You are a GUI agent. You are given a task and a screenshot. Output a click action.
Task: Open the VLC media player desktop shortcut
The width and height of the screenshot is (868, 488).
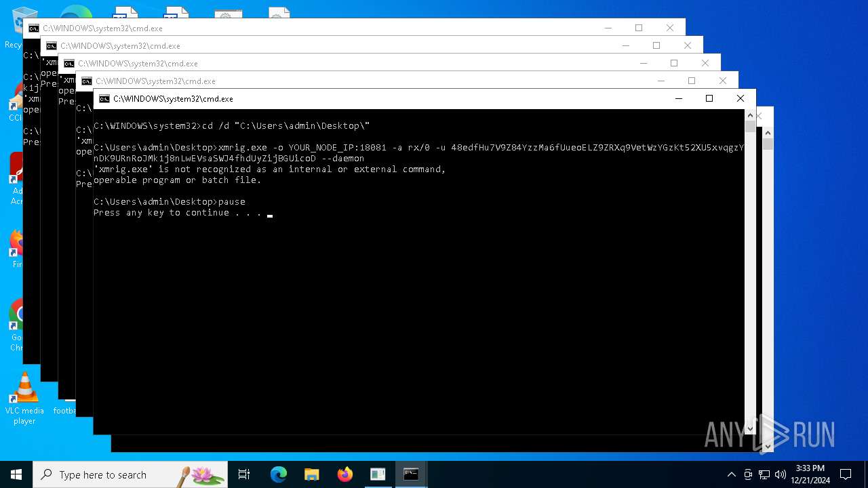pyautogui.click(x=24, y=399)
